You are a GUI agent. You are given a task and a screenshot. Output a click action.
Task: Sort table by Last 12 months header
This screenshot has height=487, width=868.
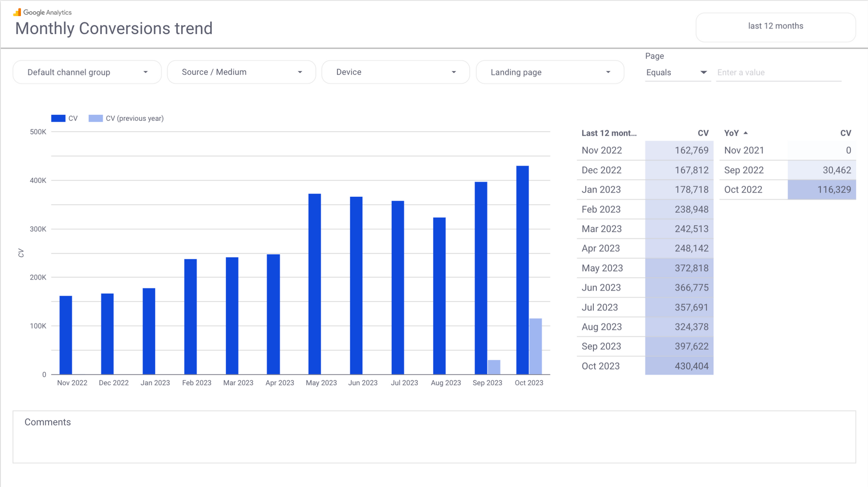point(609,133)
